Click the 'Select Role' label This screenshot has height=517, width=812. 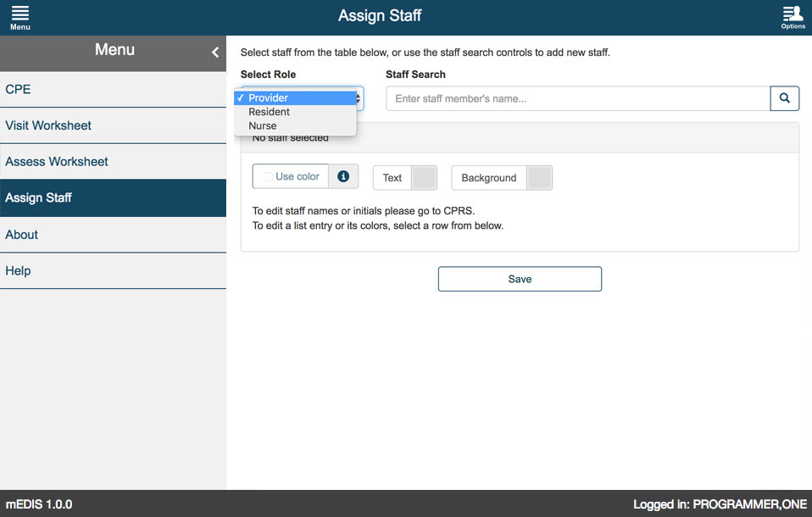tap(268, 74)
